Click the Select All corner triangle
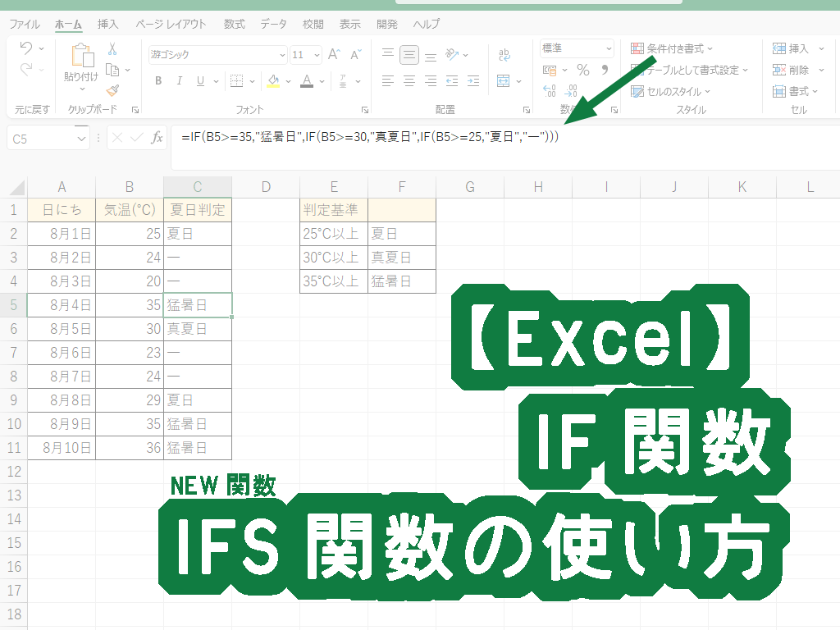 [16, 188]
